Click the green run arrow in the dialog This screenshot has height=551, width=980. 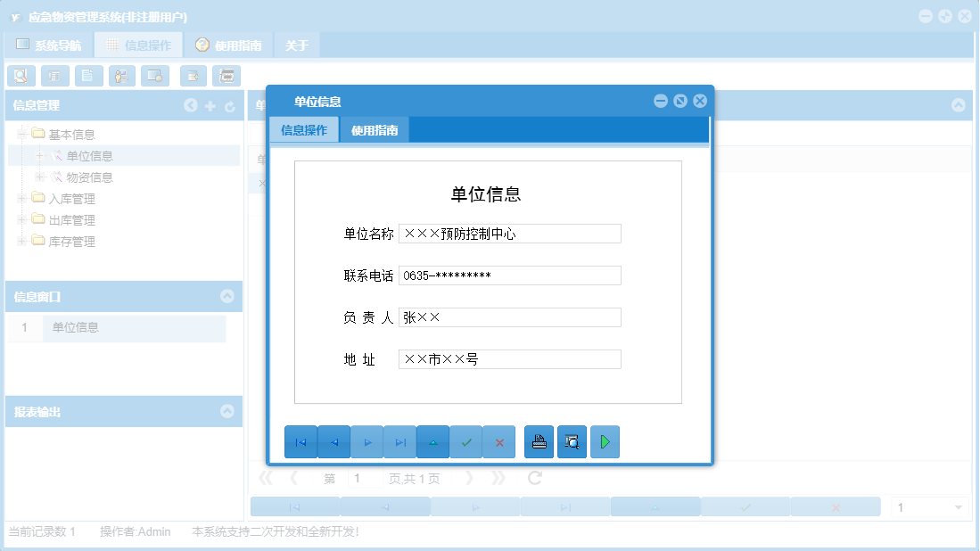click(605, 441)
